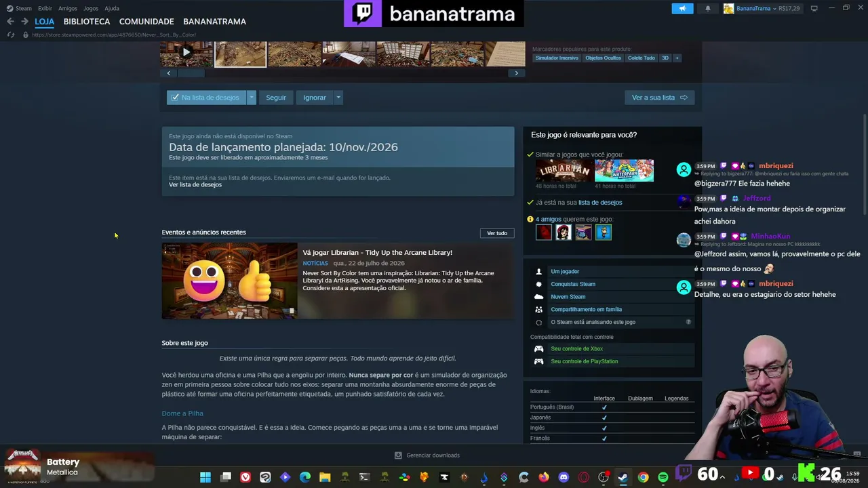Play the game trailer thumbnail
The height and width of the screenshot is (488, 868).
tap(186, 53)
